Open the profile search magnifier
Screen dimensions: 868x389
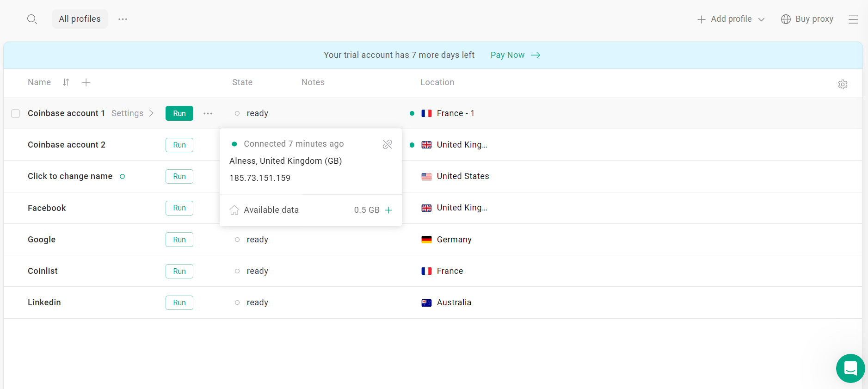click(32, 19)
